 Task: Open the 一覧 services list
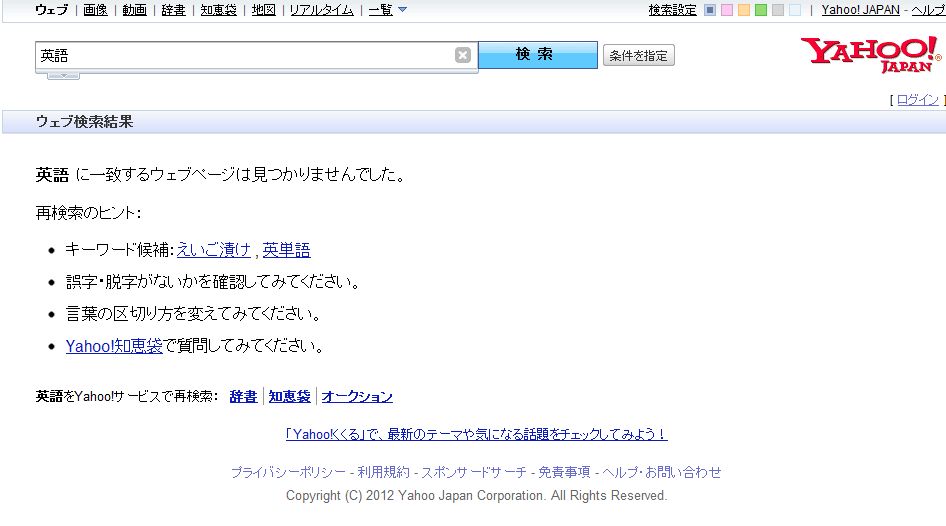tap(381, 10)
